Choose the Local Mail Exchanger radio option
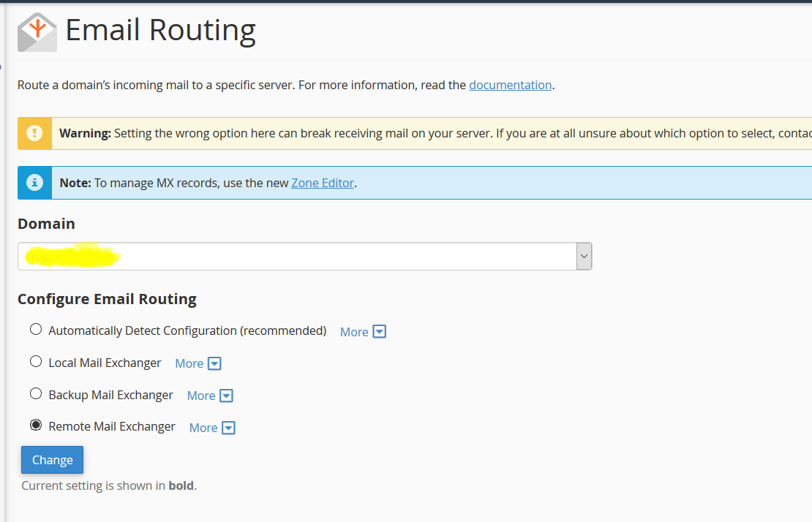Viewport: 812px width, 522px height. (36, 362)
